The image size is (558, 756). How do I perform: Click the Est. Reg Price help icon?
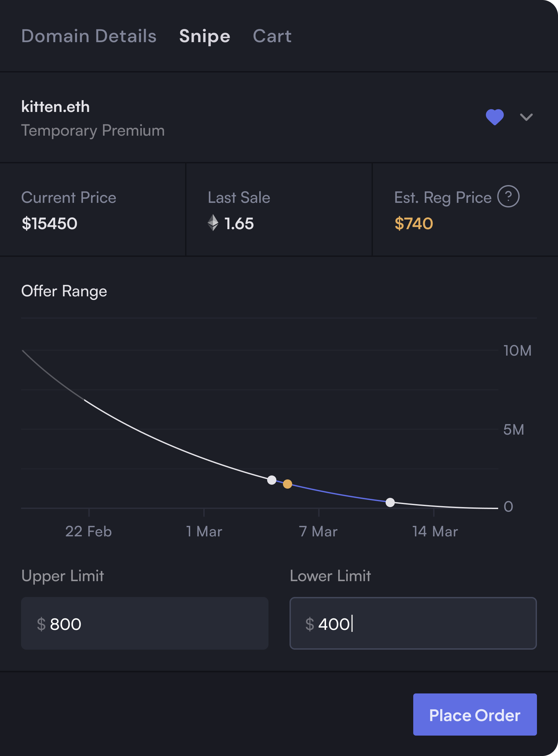click(x=508, y=196)
